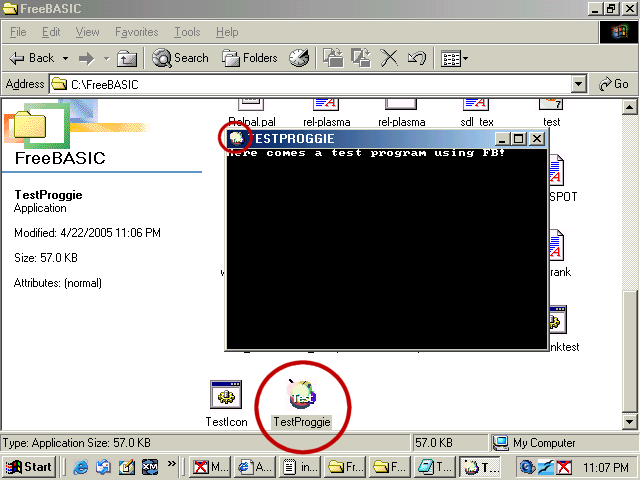
Task: Click the Go button
Action: coord(614,84)
